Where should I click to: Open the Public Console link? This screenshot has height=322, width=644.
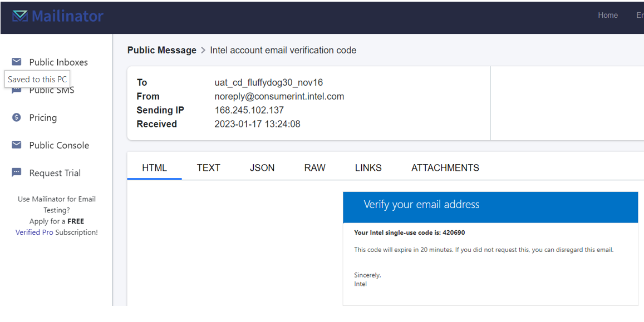click(x=59, y=145)
